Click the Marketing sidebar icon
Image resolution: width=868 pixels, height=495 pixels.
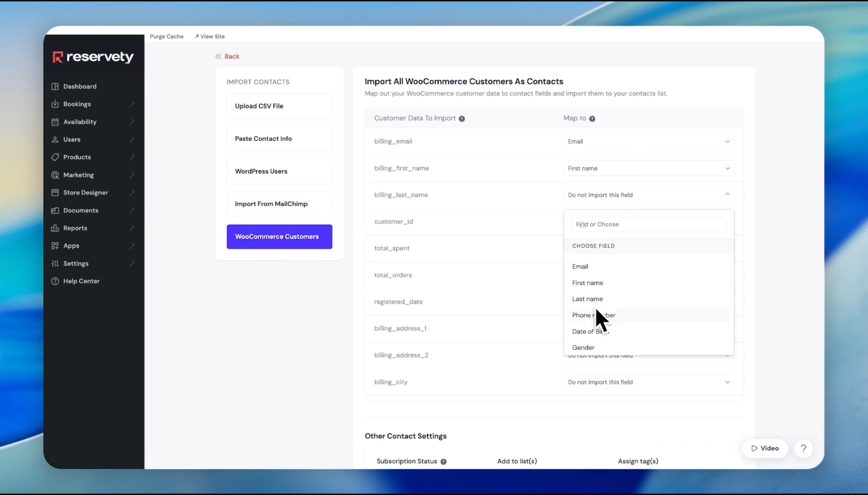point(55,175)
